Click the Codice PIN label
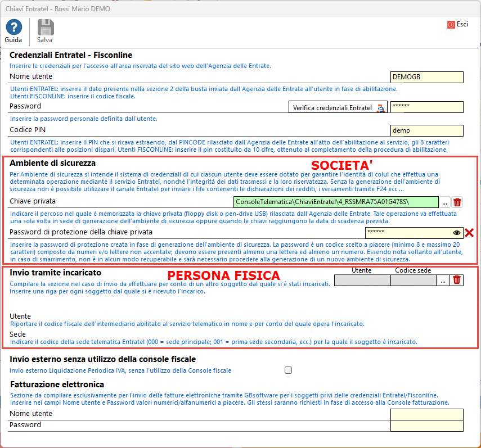481x448 pixels. click(28, 130)
